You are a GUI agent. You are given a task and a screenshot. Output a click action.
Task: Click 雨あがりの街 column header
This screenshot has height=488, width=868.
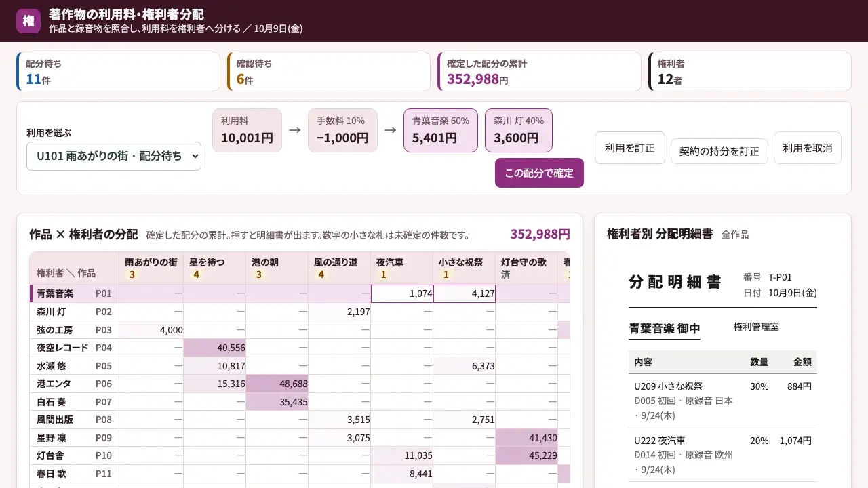pos(151,268)
